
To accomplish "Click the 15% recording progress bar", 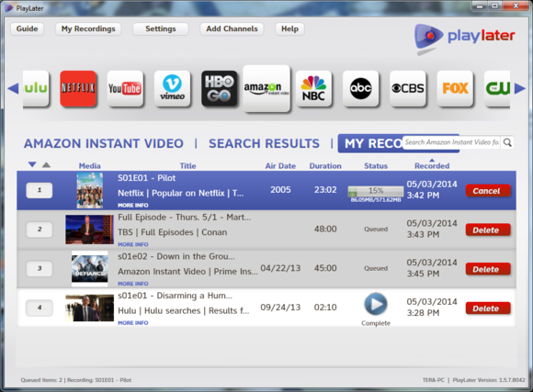I will pos(376,191).
